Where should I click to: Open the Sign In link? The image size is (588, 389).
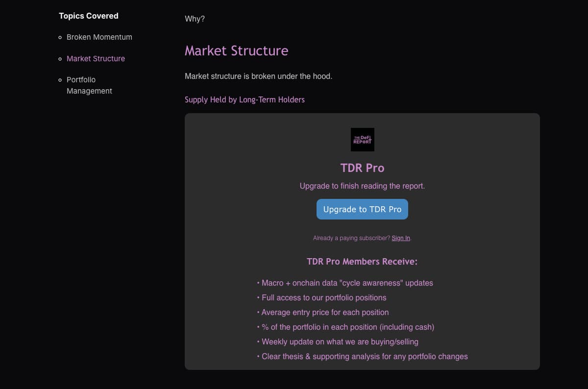pyautogui.click(x=400, y=238)
